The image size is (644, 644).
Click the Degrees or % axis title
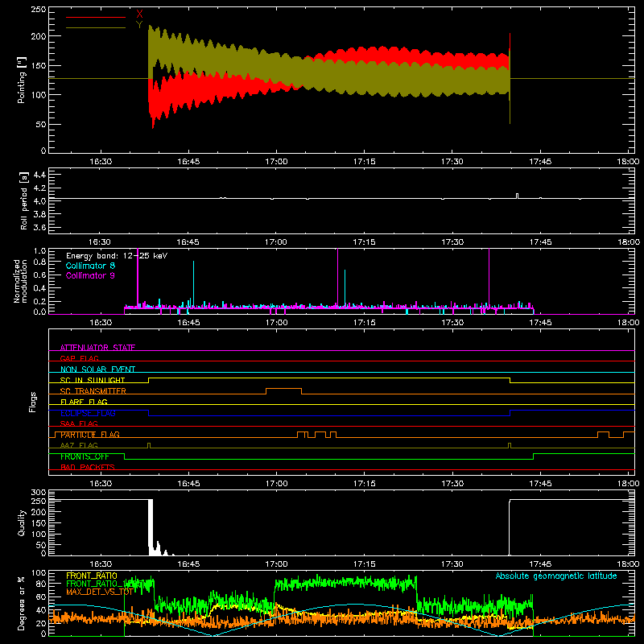point(22,604)
